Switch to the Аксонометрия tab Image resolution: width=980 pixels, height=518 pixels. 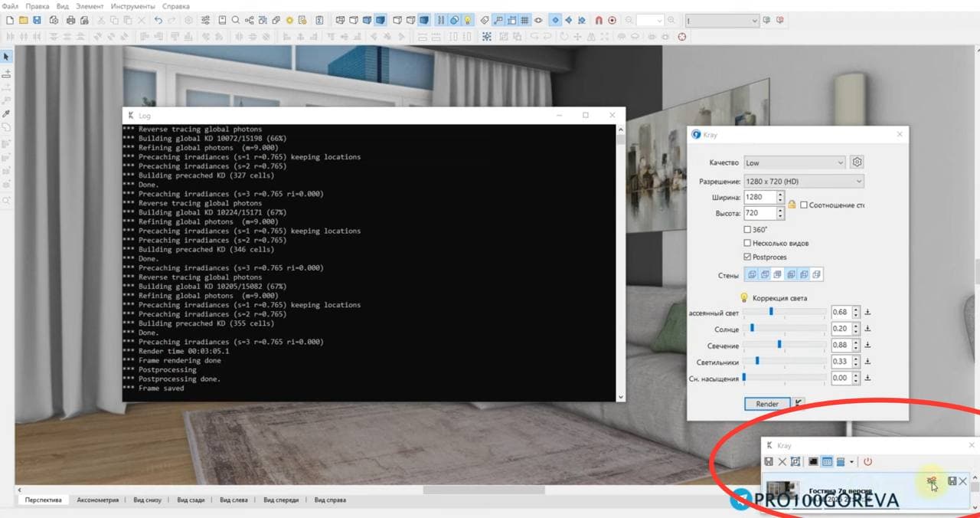pos(97,500)
